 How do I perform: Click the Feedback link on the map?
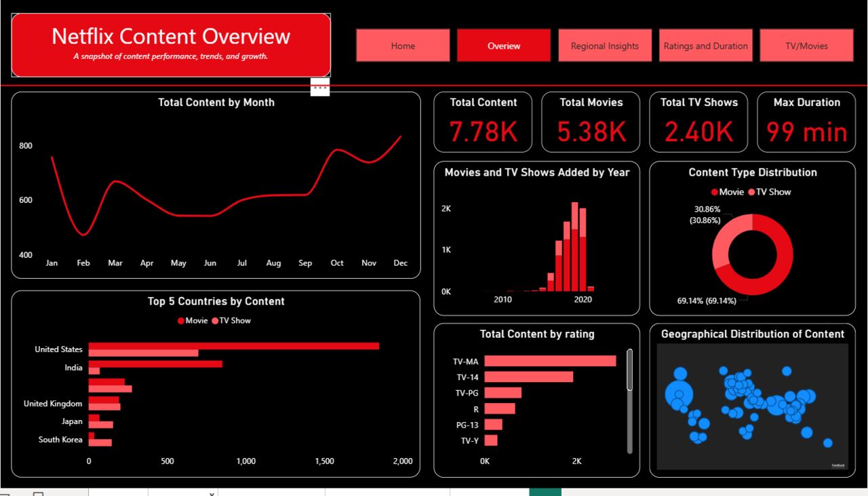point(838,465)
